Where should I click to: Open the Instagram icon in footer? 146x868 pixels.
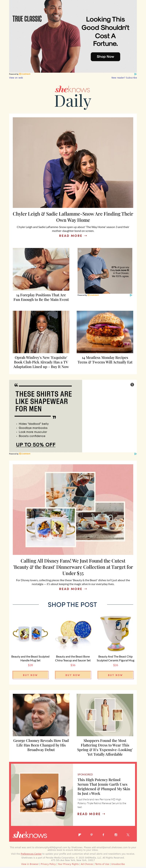[116, 835]
